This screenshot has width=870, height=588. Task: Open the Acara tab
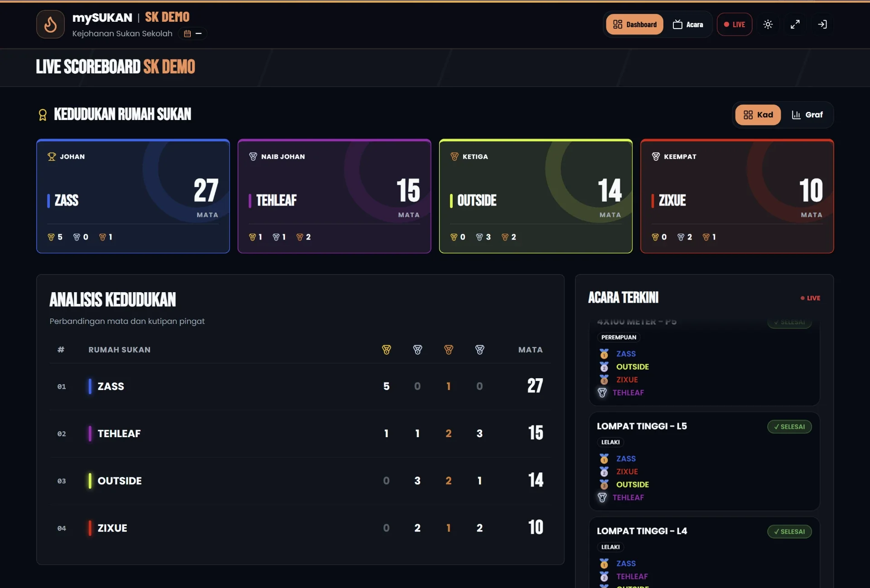[688, 24]
